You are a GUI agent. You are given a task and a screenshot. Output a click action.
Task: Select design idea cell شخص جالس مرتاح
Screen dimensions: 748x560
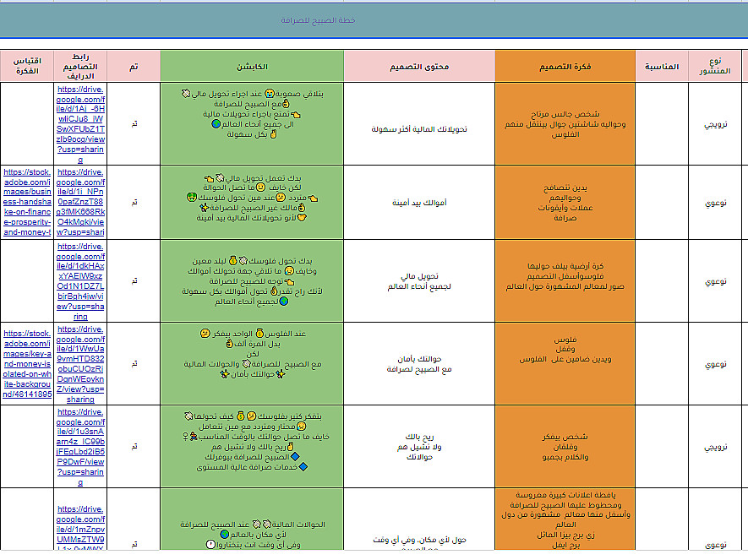pyautogui.click(x=565, y=124)
